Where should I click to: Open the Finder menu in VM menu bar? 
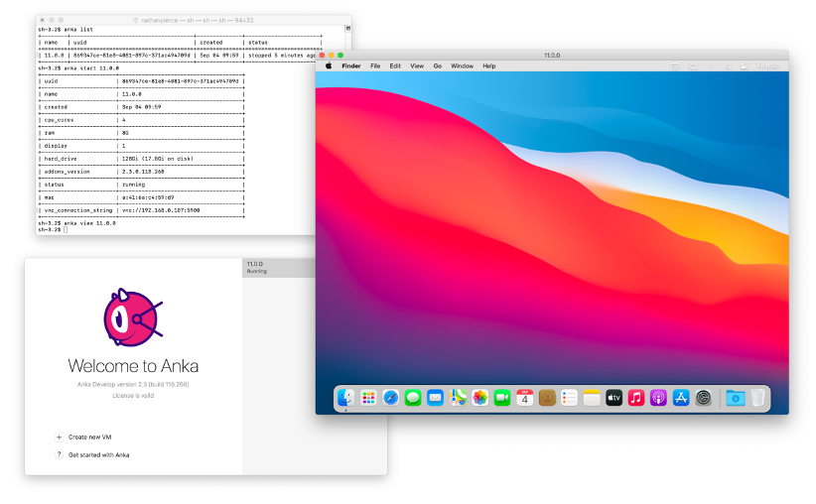(x=351, y=66)
